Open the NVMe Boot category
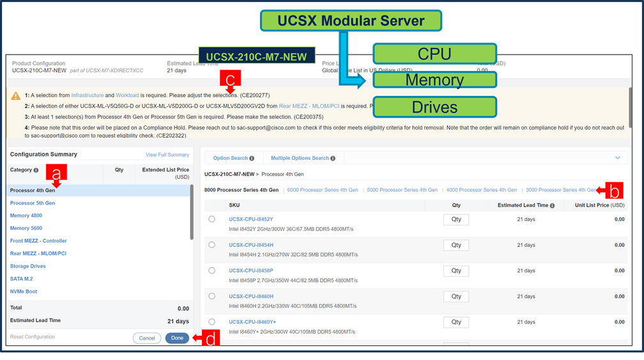This screenshot has width=644, height=360. [24, 292]
